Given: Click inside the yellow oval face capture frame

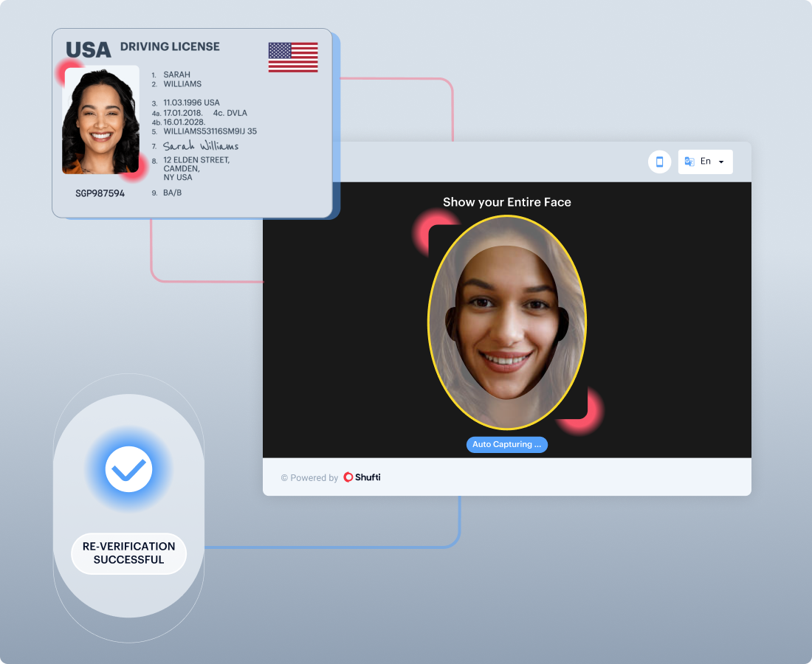Looking at the screenshot, I should click(x=507, y=322).
